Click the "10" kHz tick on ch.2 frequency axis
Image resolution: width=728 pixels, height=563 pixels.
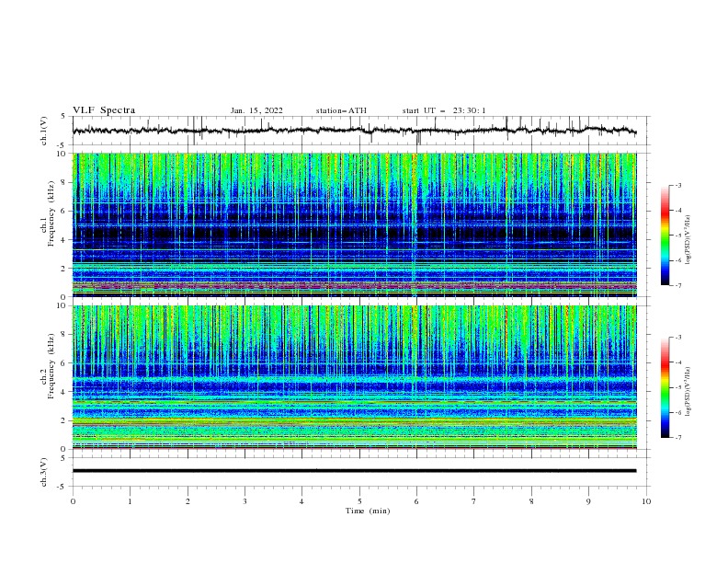(63, 305)
